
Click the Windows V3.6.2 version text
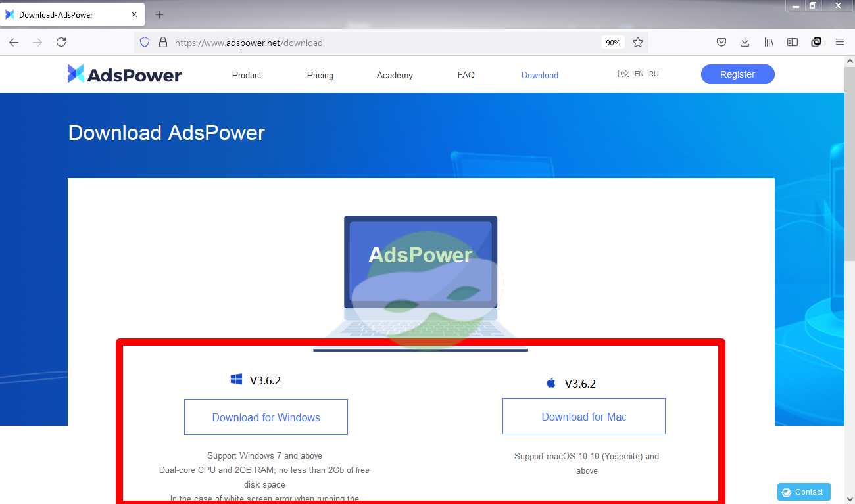pos(265,380)
